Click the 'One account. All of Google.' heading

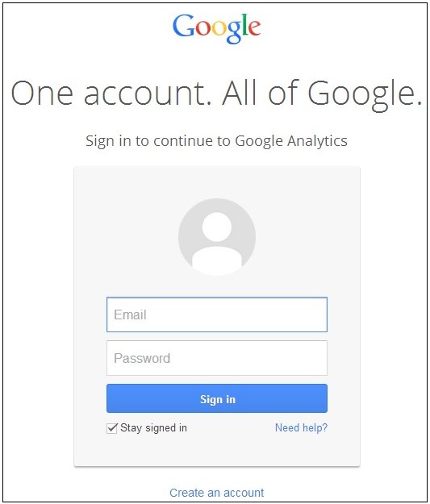coord(216,94)
